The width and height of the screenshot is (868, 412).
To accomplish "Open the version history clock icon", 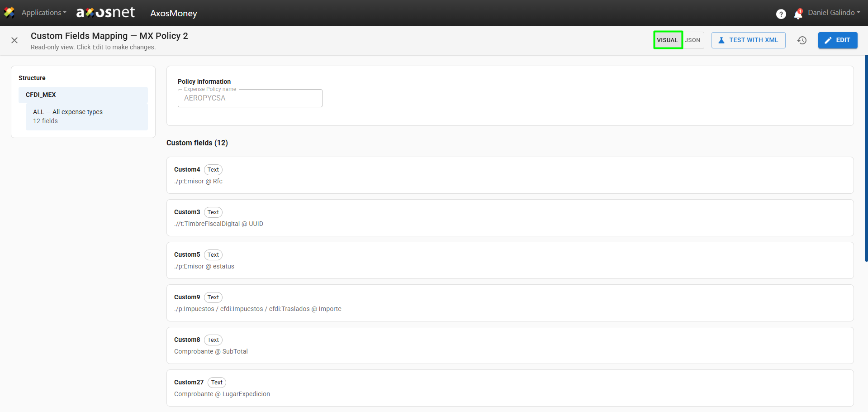I will (802, 40).
